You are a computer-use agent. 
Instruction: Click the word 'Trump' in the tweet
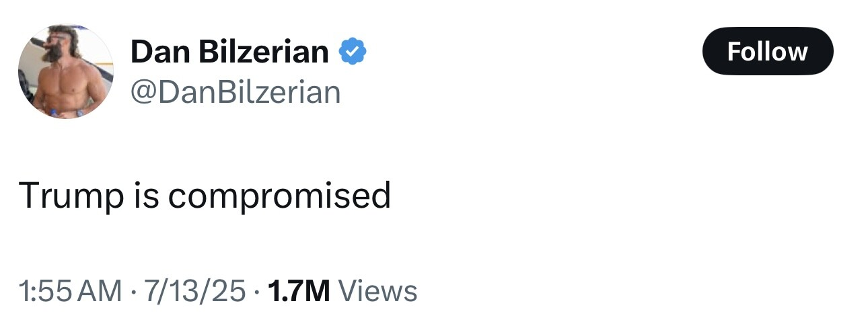point(61,196)
